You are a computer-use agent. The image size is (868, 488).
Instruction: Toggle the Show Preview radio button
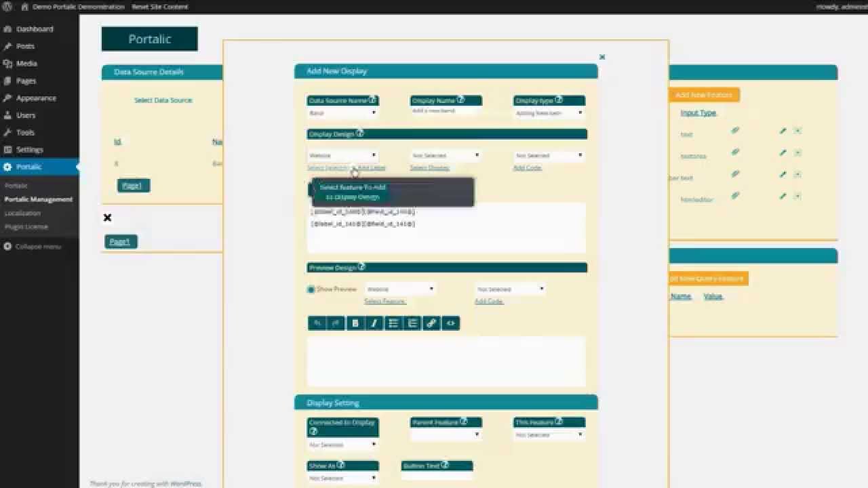pos(311,289)
